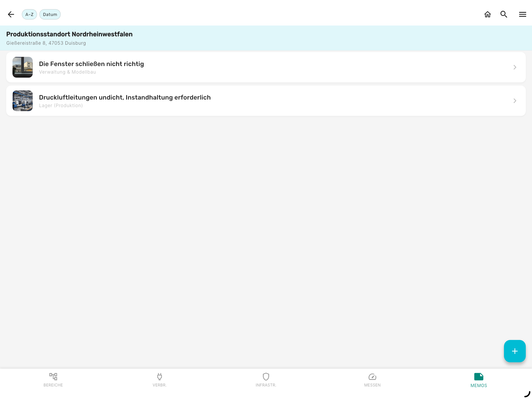Screen dimensions: 532x399
Task: Switch to the Verbr. tab
Action: (x=159, y=380)
